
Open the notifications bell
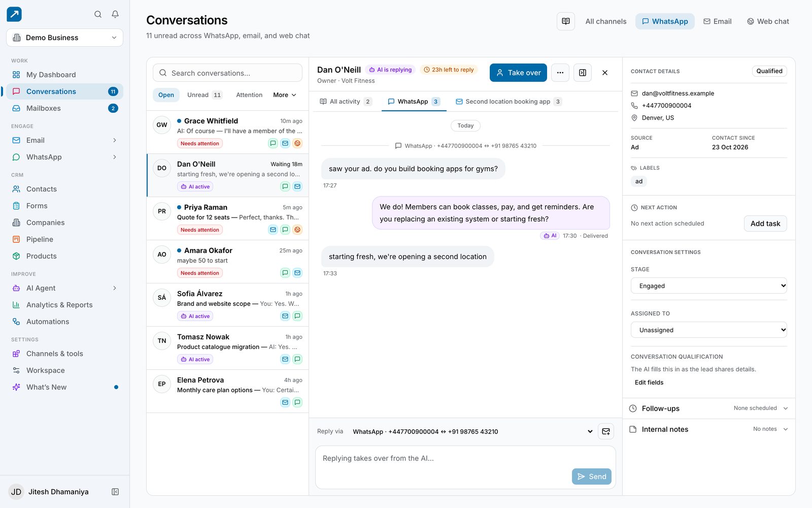pos(115,14)
